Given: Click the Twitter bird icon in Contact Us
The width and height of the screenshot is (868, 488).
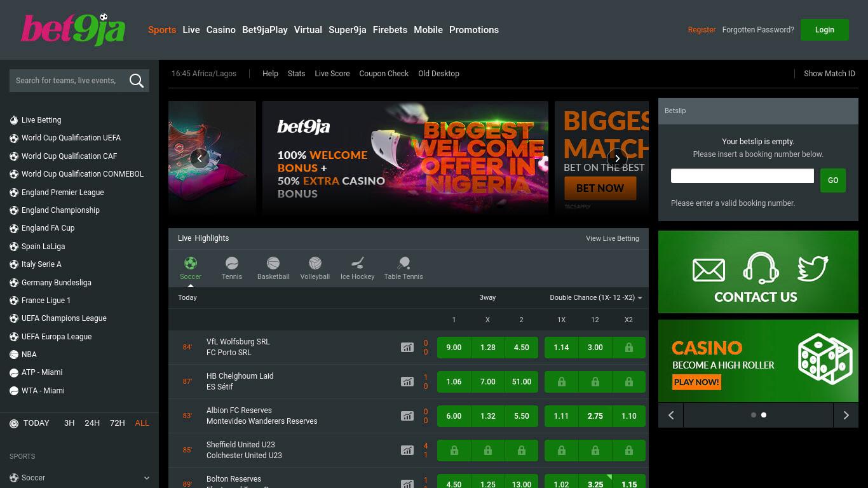Looking at the screenshot, I should pos(812,269).
